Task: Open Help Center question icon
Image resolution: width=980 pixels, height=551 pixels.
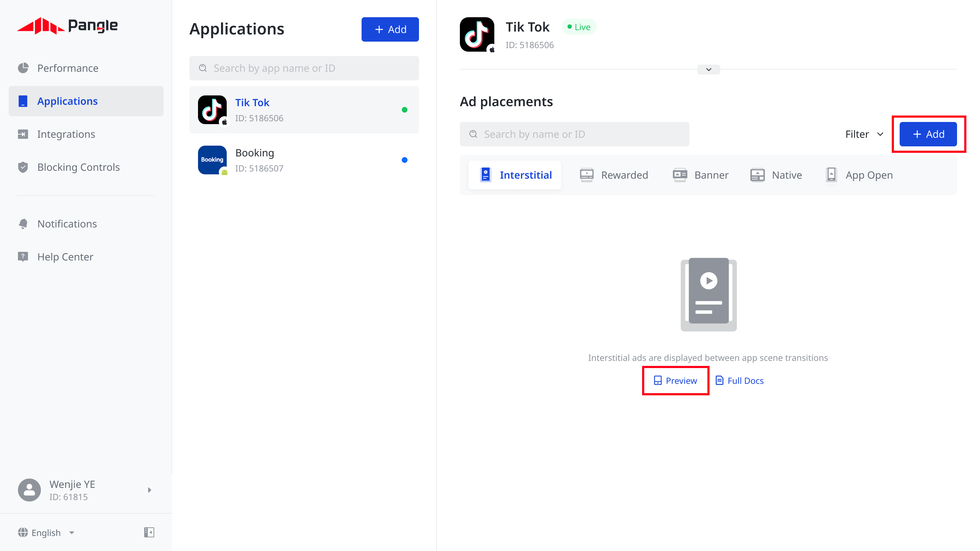Action: point(23,257)
